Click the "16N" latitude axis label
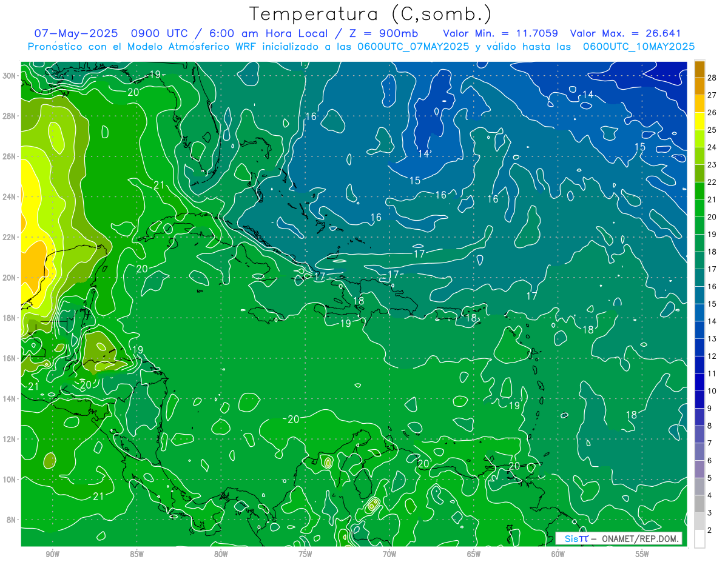The image size is (728, 562). point(10,358)
